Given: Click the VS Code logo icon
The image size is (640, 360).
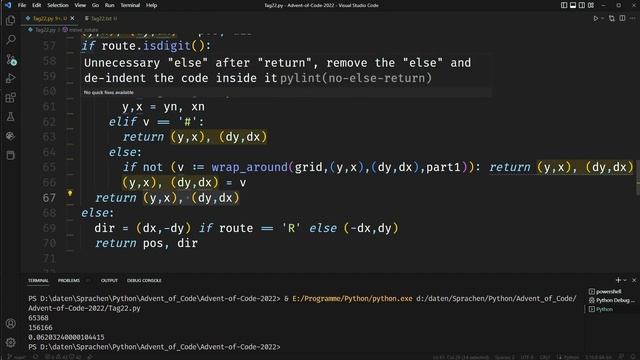Looking at the screenshot, I should (8, 5).
